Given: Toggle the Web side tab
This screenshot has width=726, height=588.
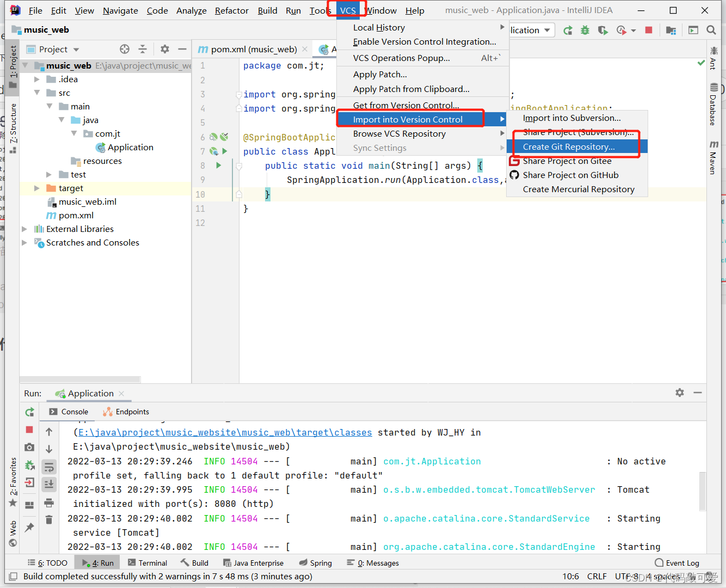Looking at the screenshot, I should (x=13, y=534).
